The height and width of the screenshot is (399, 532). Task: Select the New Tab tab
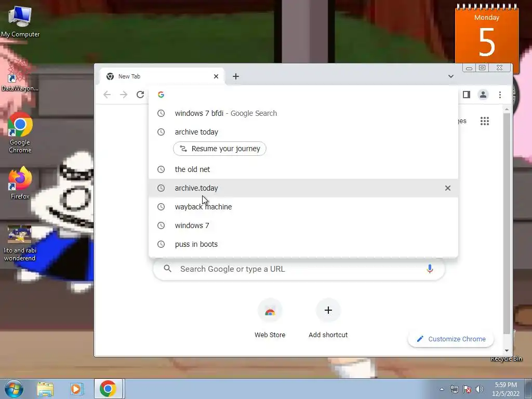click(162, 76)
